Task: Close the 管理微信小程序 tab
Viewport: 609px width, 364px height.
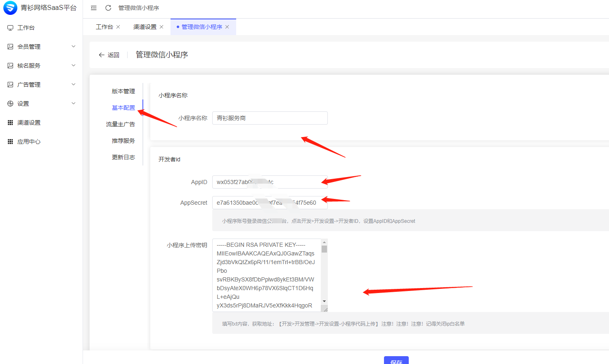Action: pyautogui.click(x=227, y=27)
